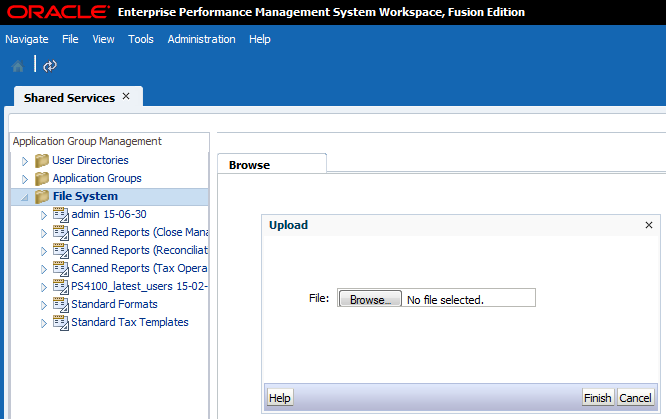
Task: Expand the PS4100_latest_users node
Action: 43,287
